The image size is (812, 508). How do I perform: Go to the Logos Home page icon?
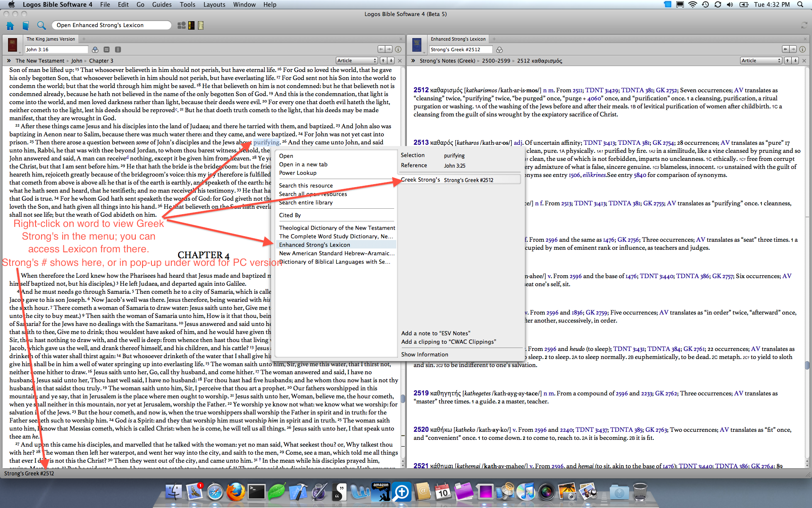click(x=10, y=25)
